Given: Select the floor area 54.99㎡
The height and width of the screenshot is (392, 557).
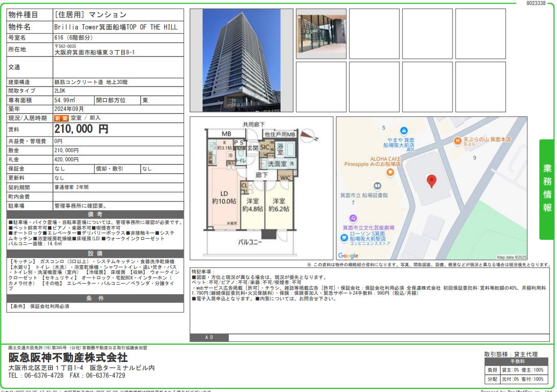Looking at the screenshot, I should tap(65, 100).
